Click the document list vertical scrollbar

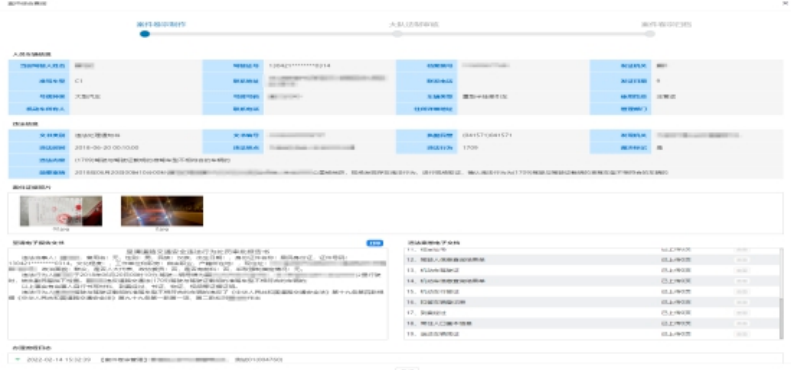pyautogui.click(x=781, y=294)
